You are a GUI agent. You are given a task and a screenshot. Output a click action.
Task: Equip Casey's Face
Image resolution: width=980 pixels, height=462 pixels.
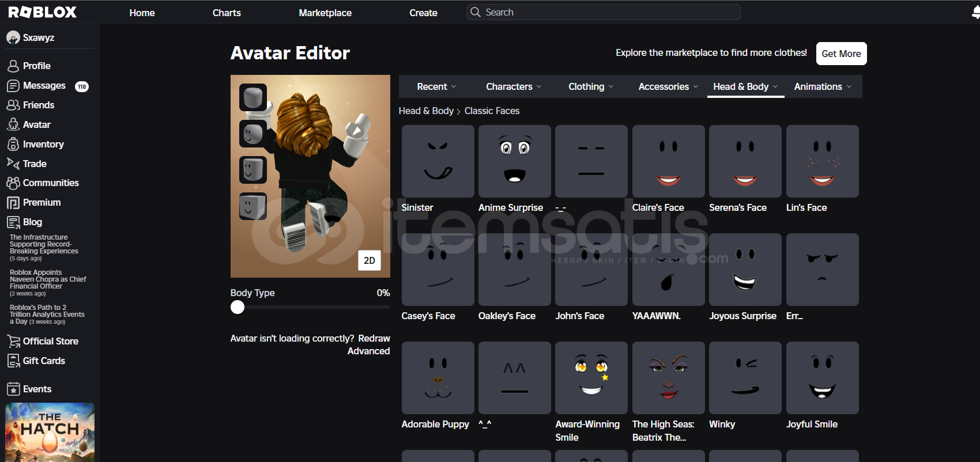438,270
